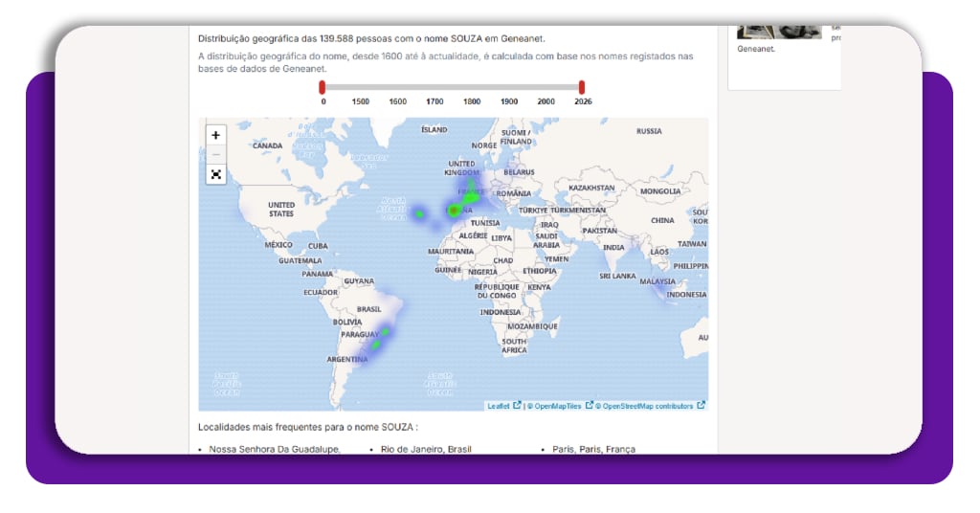Click the SOUTH AFRICA label on the map
Image resolution: width=980 pixels, height=513 pixels.
514,346
